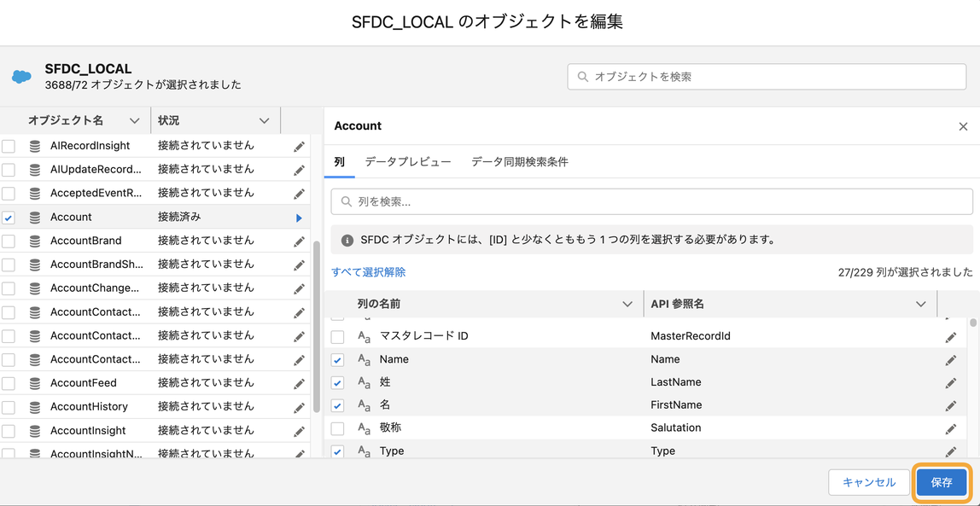Open the データ同期検索条件 tab

pos(520,162)
